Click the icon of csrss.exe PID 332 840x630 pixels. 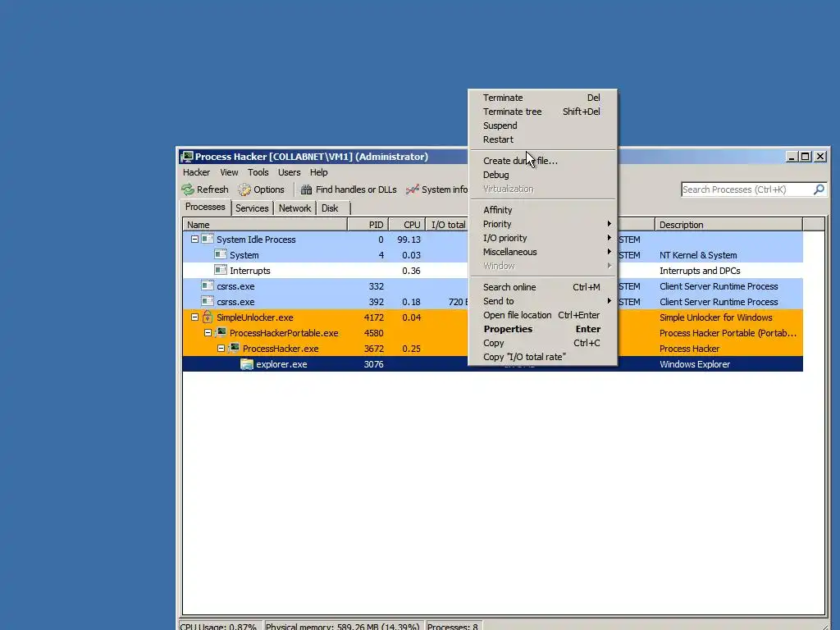208,285
